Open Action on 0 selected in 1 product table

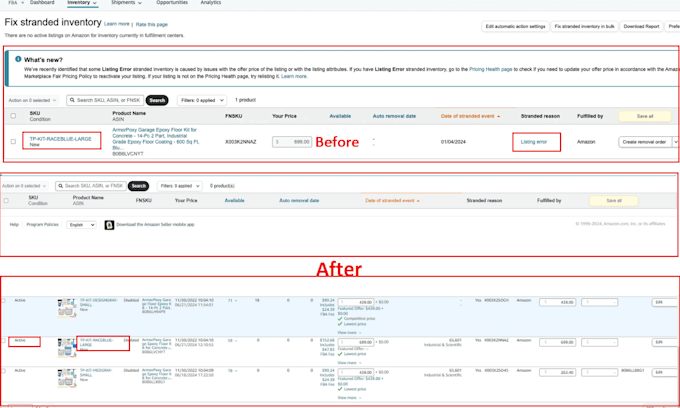(32, 100)
